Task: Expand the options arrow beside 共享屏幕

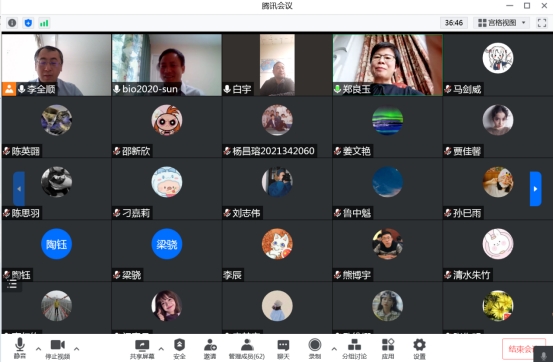Action: pos(161,349)
